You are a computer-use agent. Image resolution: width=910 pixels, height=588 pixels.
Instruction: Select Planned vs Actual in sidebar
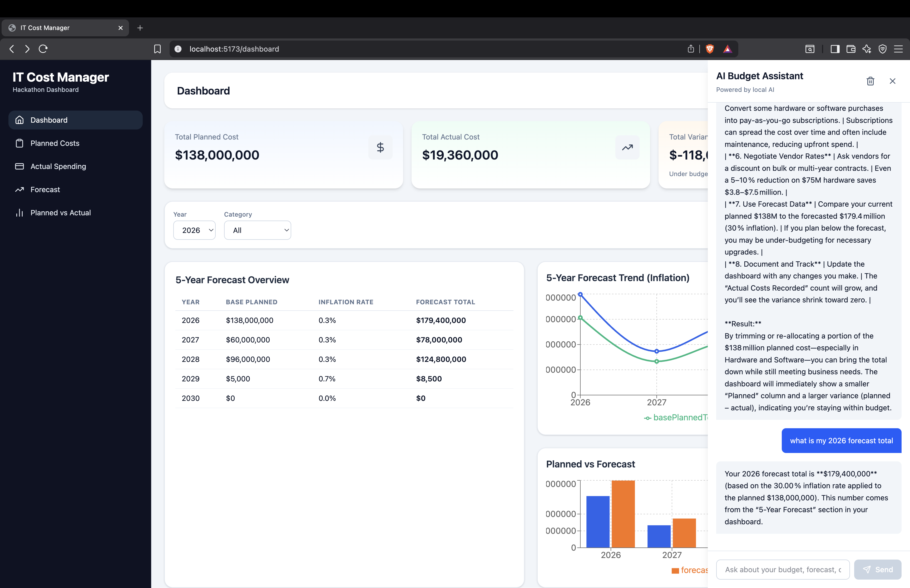coord(60,213)
